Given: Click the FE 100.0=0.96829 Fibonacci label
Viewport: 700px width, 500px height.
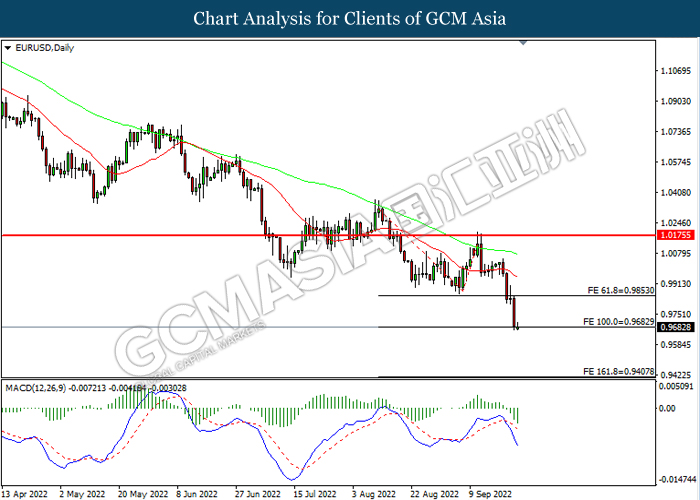Looking at the screenshot, I should 618,321.
